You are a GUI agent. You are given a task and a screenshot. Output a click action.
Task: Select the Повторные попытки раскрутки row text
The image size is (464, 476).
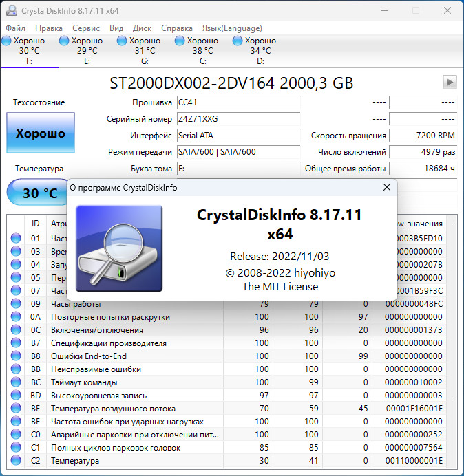click(x=110, y=317)
